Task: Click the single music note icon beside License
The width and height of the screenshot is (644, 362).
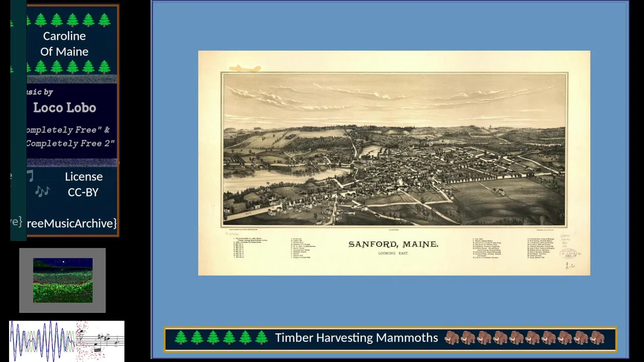Action: pos(30,176)
